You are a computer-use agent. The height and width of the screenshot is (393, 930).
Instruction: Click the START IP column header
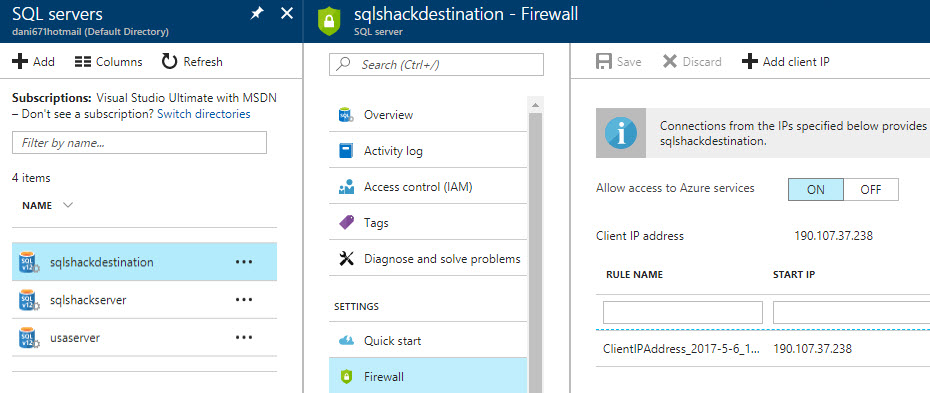(794, 275)
